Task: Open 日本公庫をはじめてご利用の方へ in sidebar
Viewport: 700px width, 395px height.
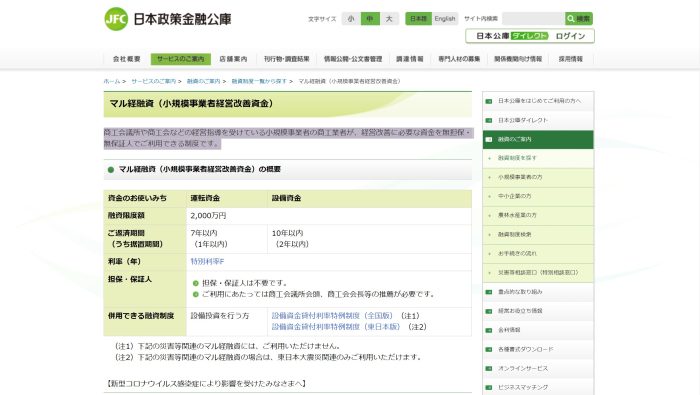Action: point(538,101)
